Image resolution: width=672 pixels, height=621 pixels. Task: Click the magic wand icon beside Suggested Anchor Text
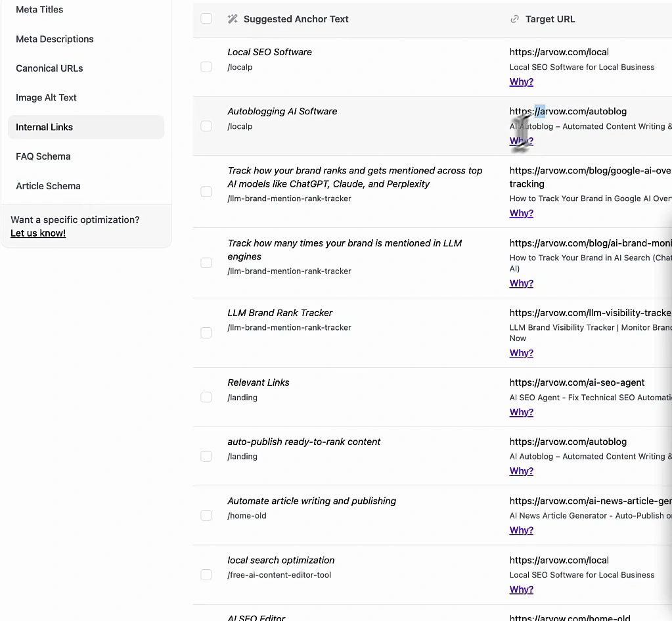pos(233,19)
